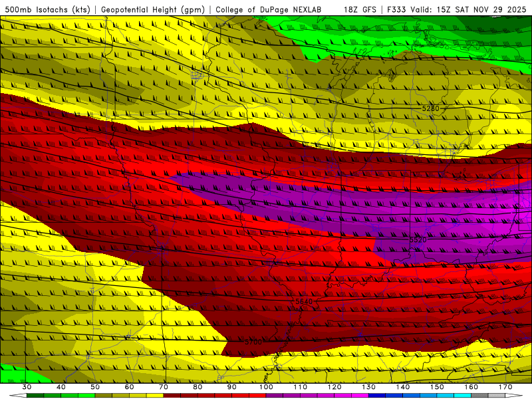Screen dimensions: 532x399
Task: Click the 50 value on the color scale
Action: pos(95,387)
